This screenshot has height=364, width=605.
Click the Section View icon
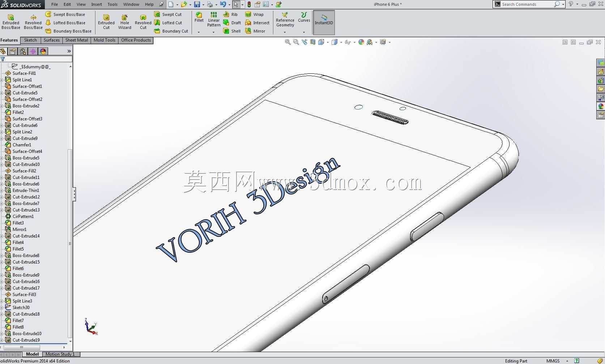point(312,42)
